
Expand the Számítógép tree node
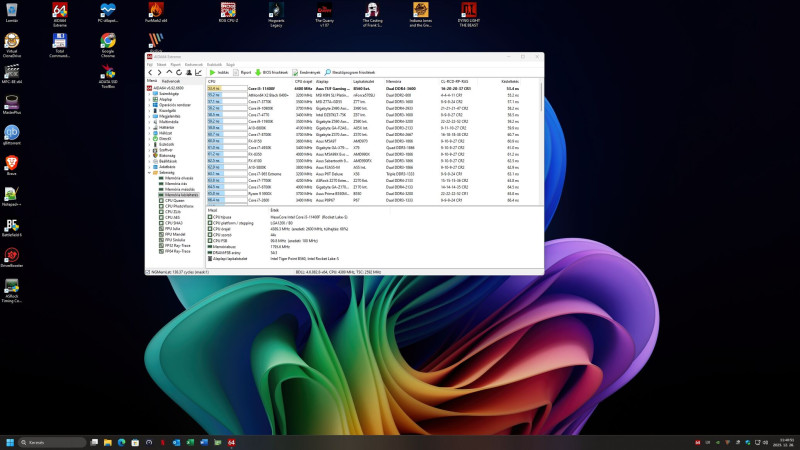150,94
